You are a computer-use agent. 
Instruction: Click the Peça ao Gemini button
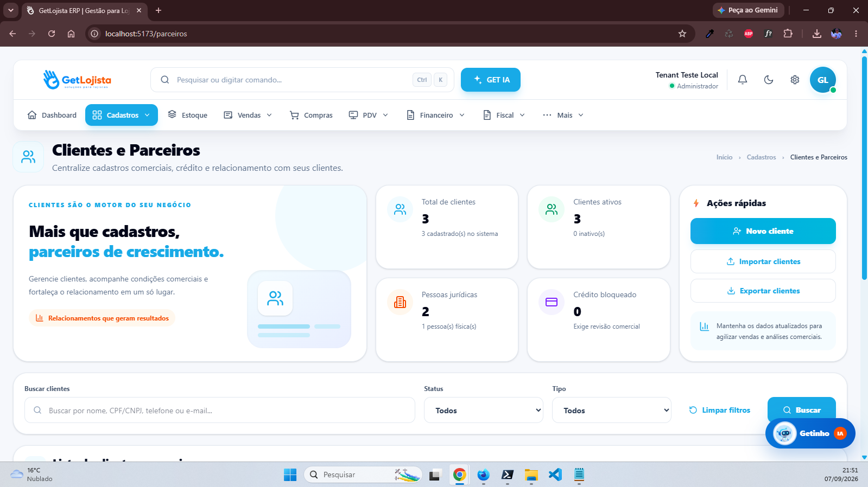point(748,10)
